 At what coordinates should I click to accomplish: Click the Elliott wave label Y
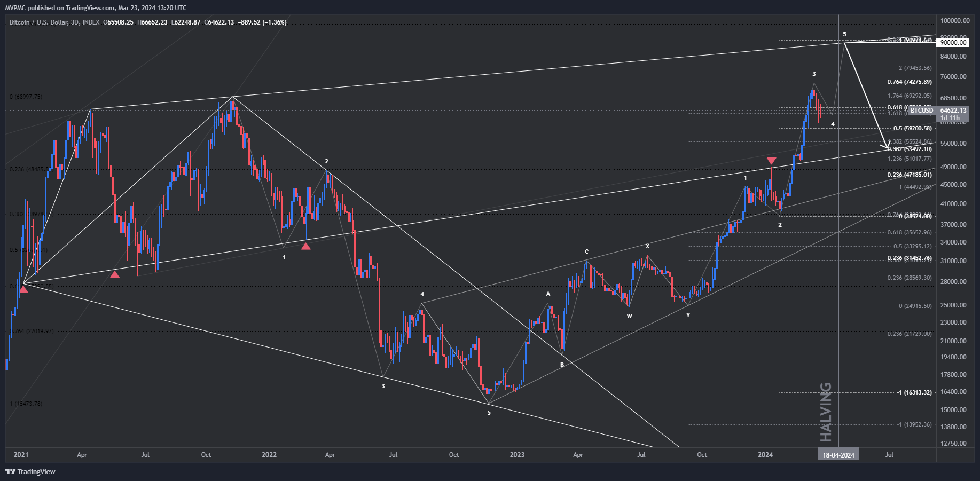(688, 315)
